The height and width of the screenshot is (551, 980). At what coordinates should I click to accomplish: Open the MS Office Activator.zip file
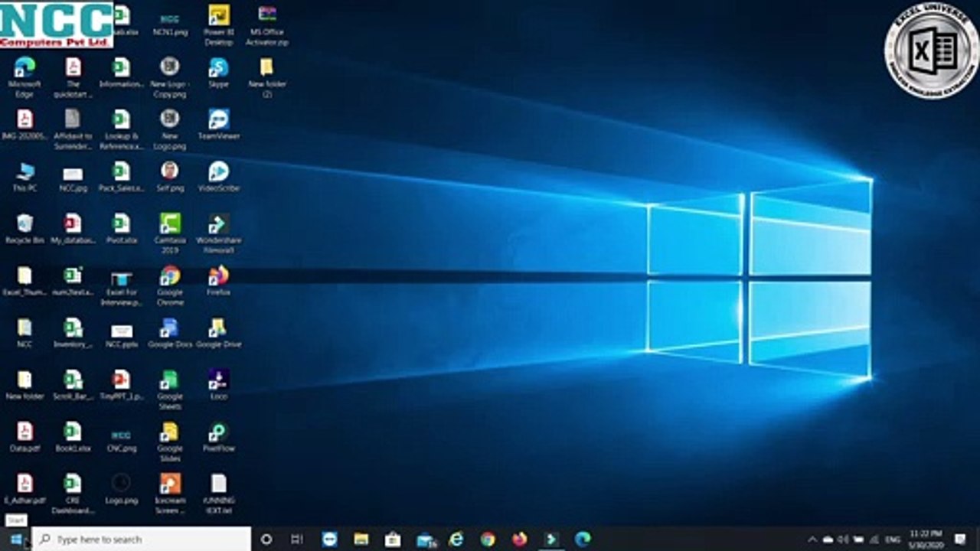click(x=266, y=24)
